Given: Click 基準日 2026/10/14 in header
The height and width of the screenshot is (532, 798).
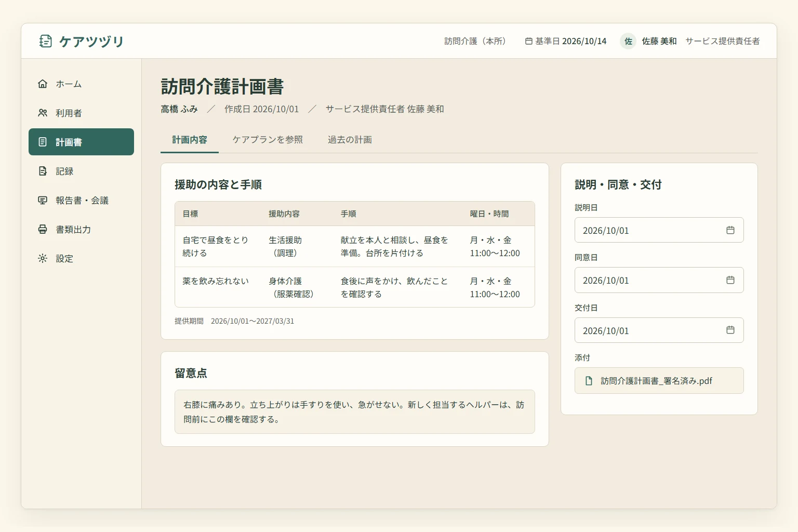Looking at the screenshot, I should 566,41.
